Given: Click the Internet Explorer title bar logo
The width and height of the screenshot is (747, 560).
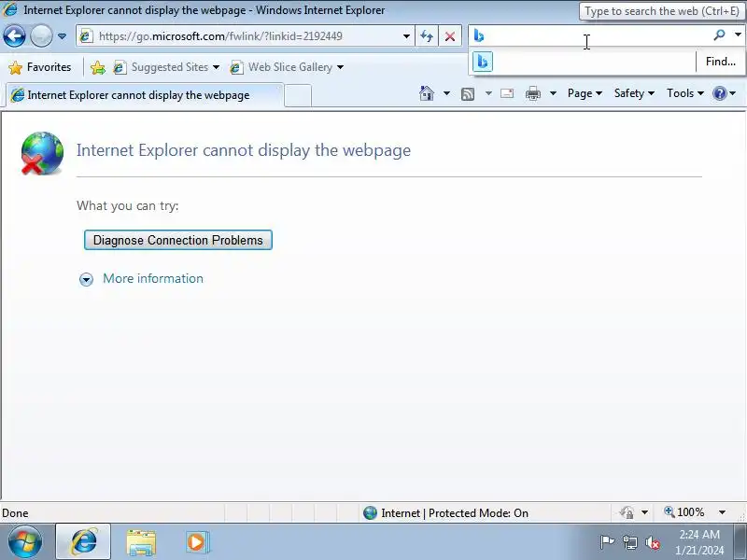Looking at the screenshot, I should (10, 9).
